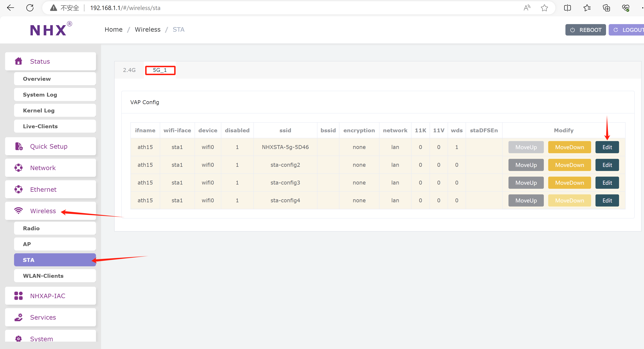Viewport: 644px width, 349px height.
Task: Click the Status home icon
Action: coord(18,61)
